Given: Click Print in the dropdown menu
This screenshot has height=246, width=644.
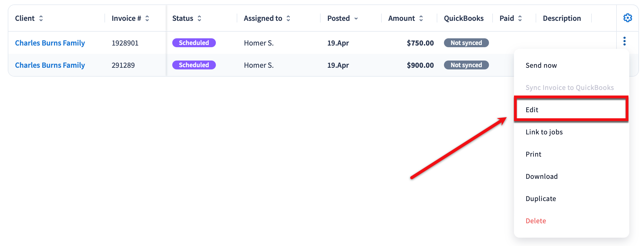Looking at the screenshot, I should pos(533,154).
